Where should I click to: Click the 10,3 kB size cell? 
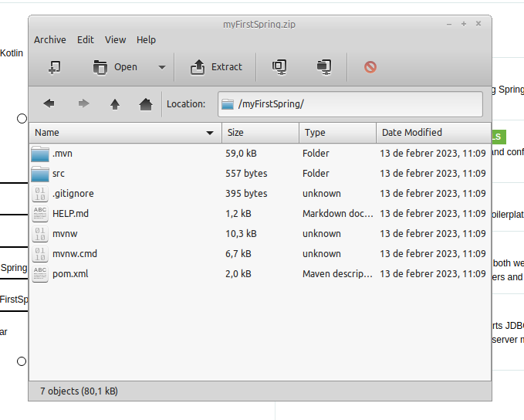[241, 234]
